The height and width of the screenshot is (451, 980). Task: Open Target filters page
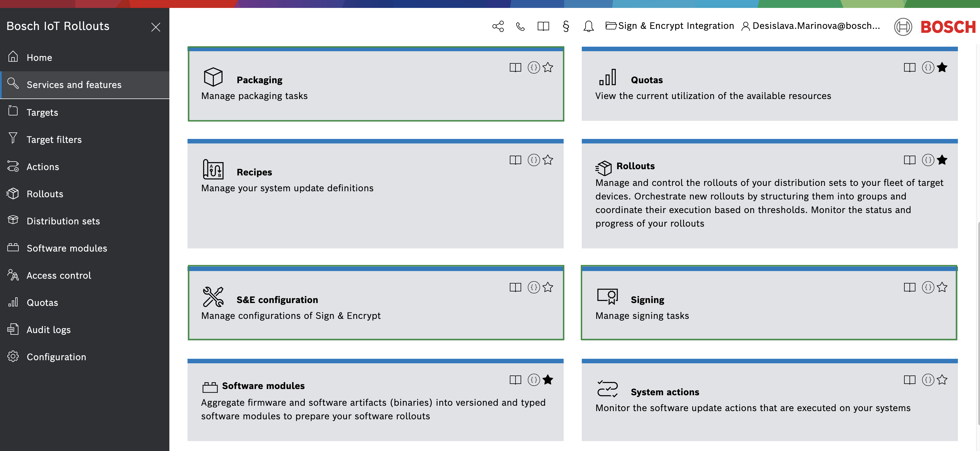[84, 139]
